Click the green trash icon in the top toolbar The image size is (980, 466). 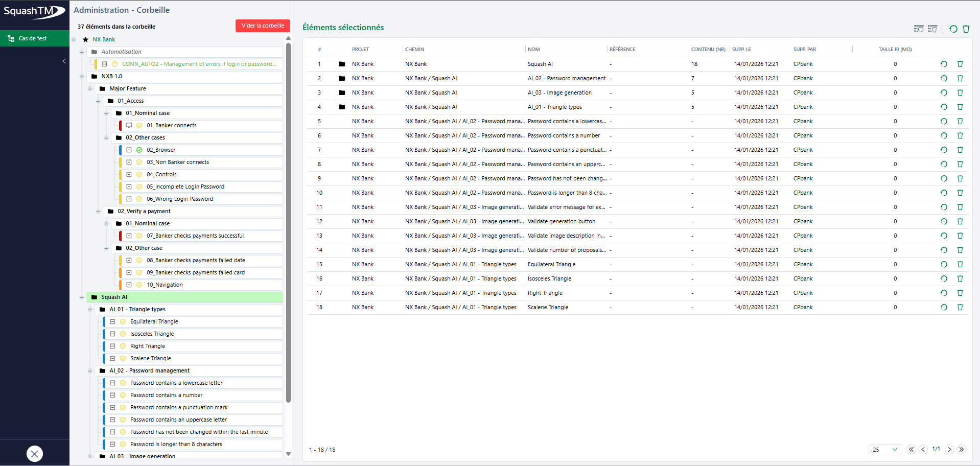click(966, 29)
